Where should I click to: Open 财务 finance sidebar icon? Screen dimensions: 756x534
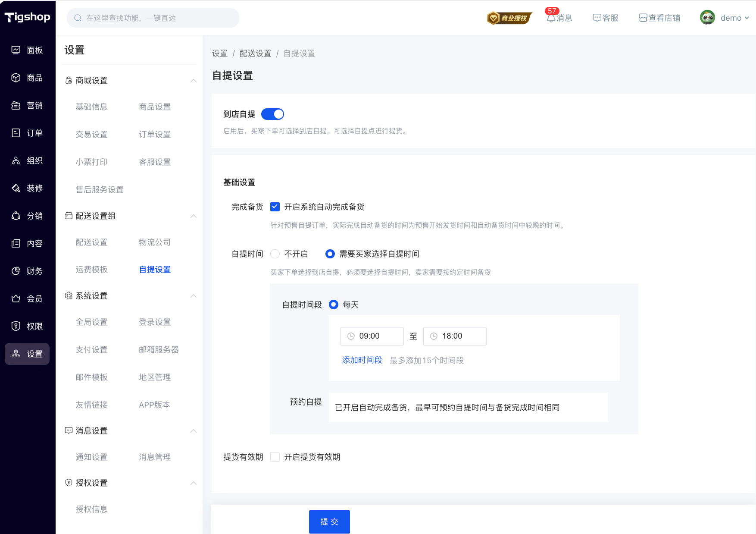16,271
